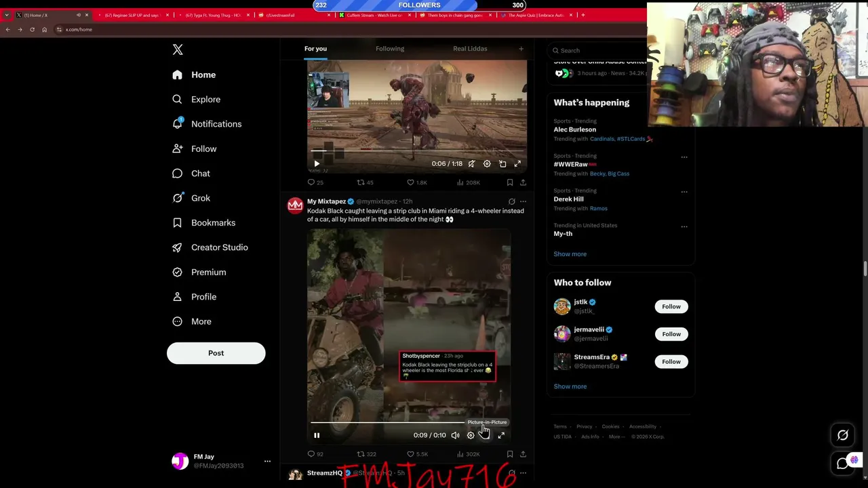Like the post with 5.5K likes

click(417, 454)
